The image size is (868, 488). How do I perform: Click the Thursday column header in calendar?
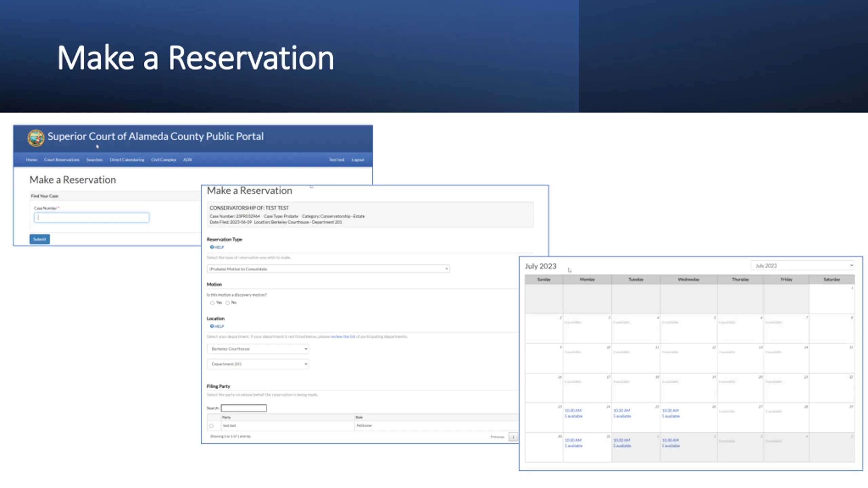(741, 280)
